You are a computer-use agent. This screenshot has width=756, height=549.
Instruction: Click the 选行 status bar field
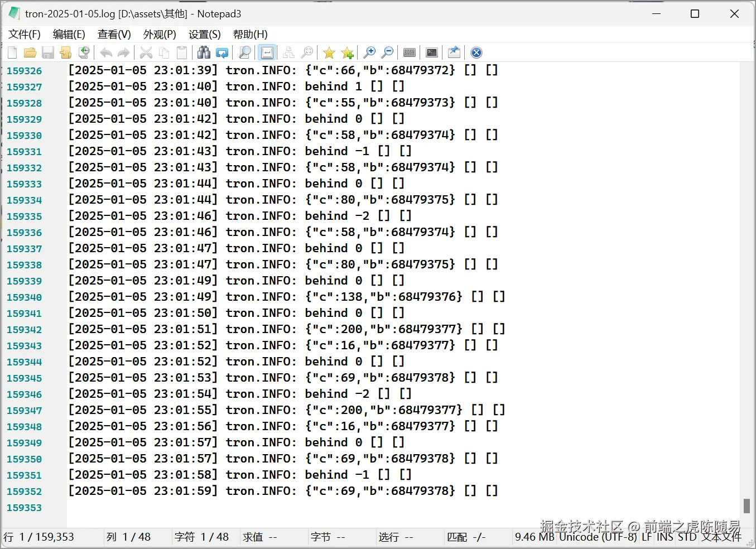(396, 537)
